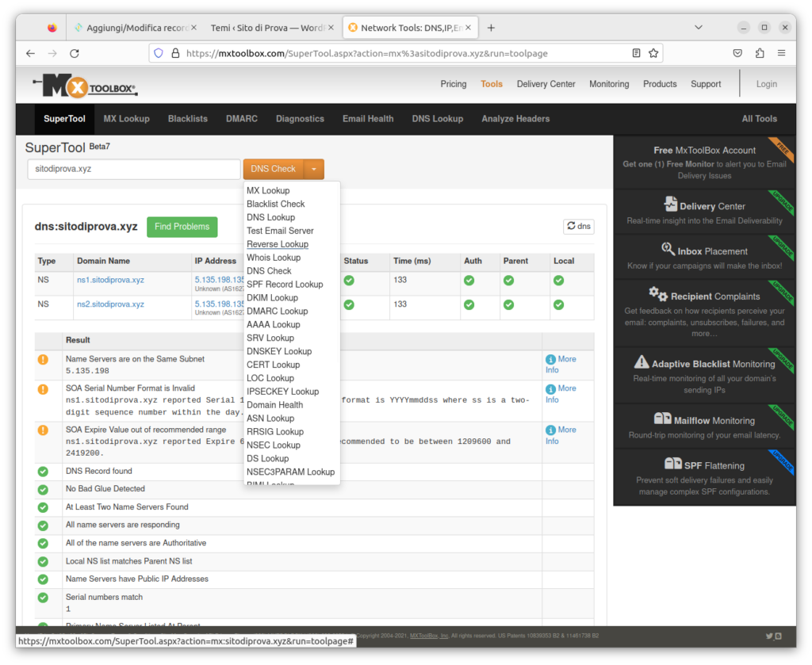Focus the domain input containing sitodiprova.xyz
This screenshot has height=665, width=812.
tap(133, 170)
